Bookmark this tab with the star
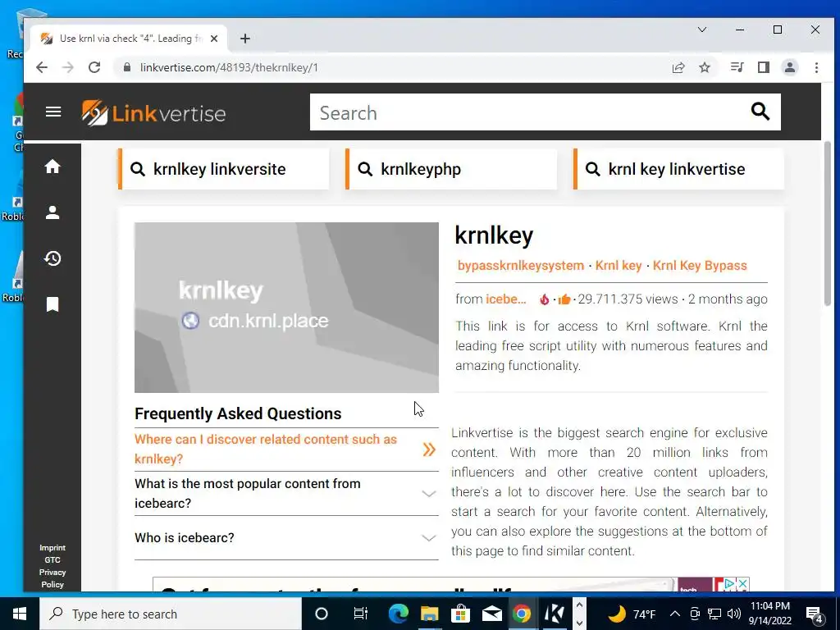840x630 pixels. click(x=705, y=67)
